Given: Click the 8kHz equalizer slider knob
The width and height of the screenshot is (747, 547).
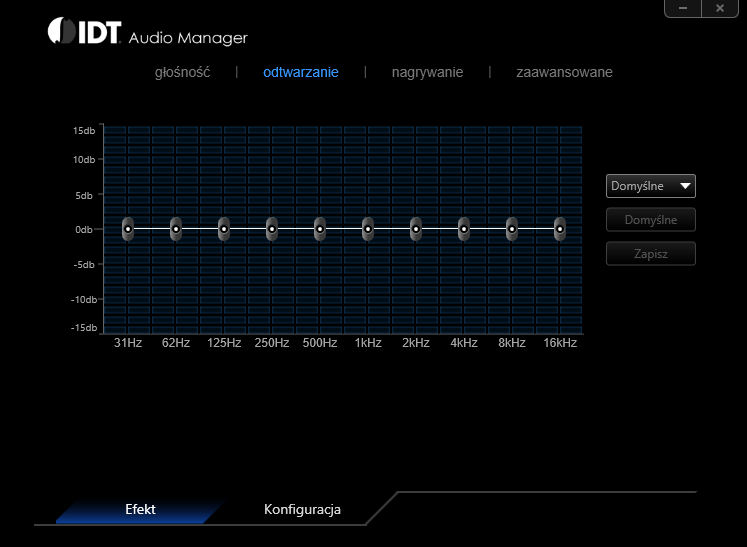Looking at the screenshot, I should tap(512, 229).
